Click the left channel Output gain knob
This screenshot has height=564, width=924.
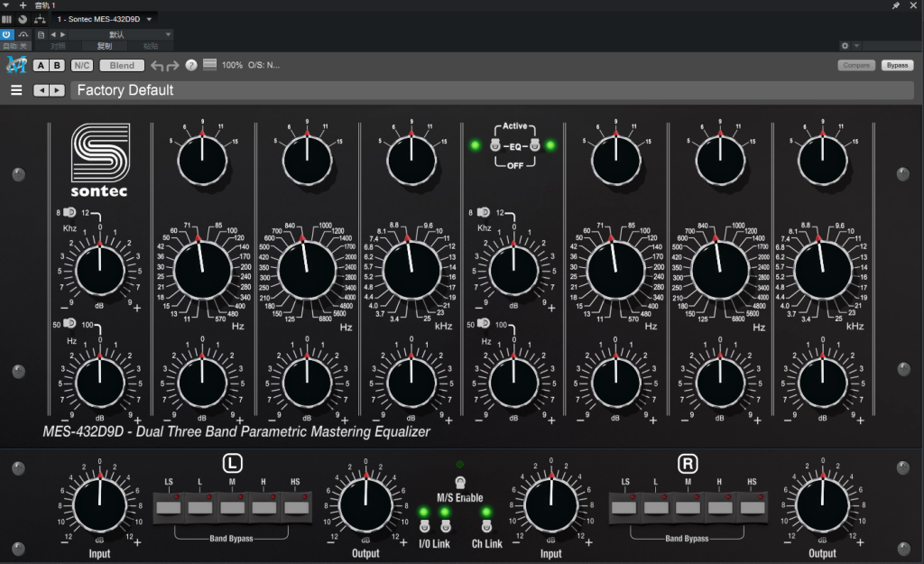pos(365,504)
